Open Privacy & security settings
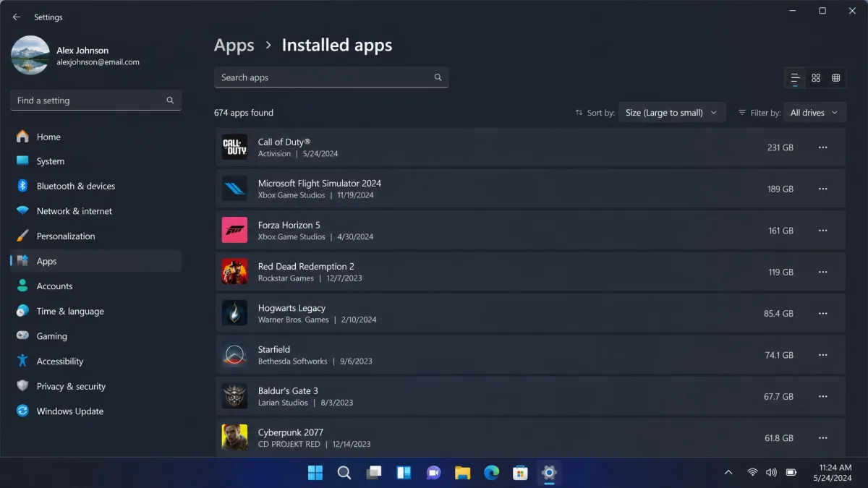868x488 pixels. tap(95, 386)
